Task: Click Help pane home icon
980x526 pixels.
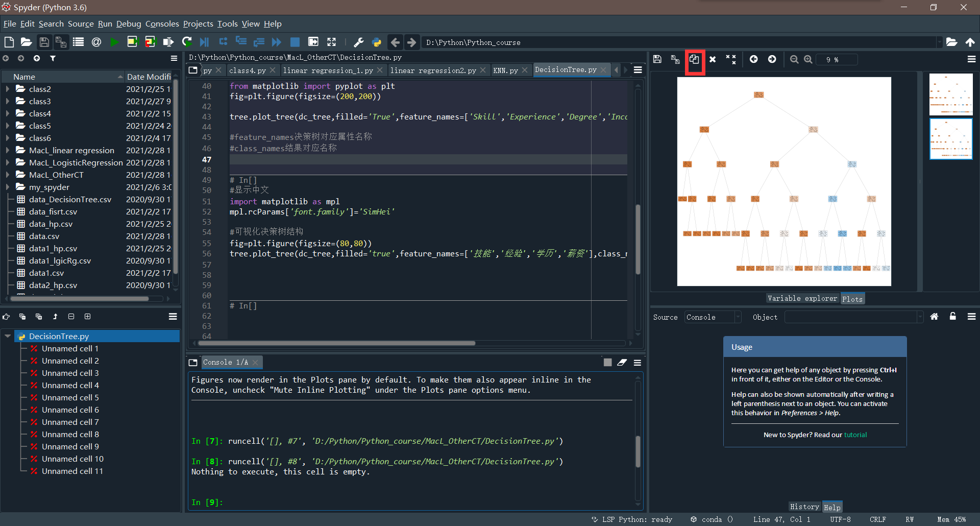Action: pyautogui.click(x=934, y=317)
